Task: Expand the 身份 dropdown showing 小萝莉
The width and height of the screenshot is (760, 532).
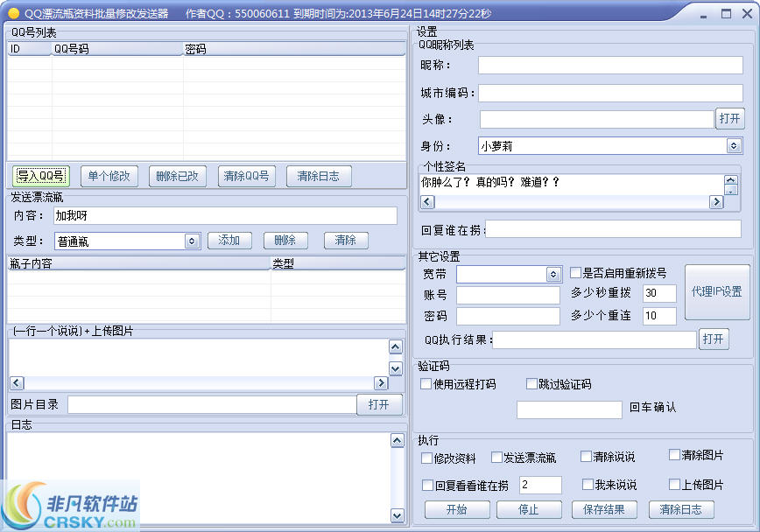Action: (x=734, y=145)
